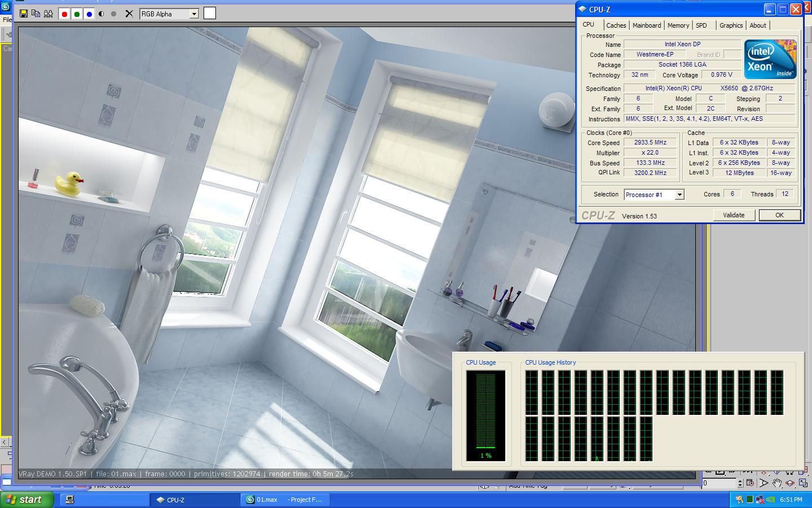Select the Orbit icon in 3ds Max

pos(790,483)
